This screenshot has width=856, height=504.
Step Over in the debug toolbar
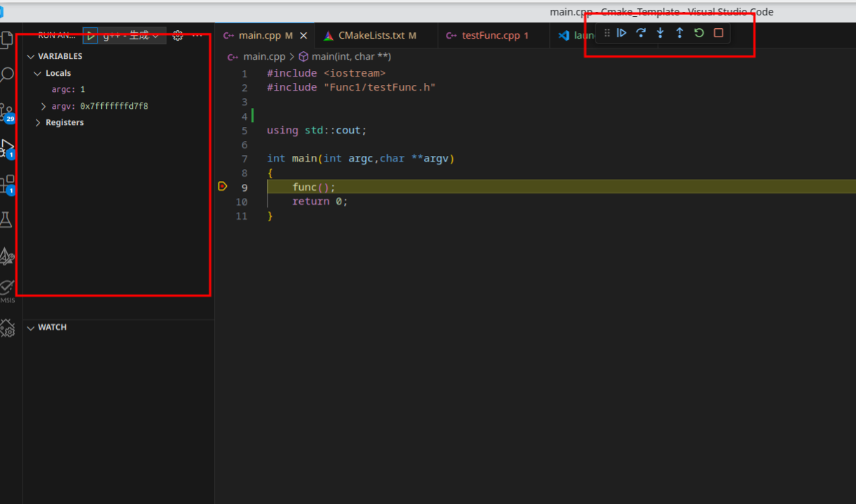coord(640,33)
